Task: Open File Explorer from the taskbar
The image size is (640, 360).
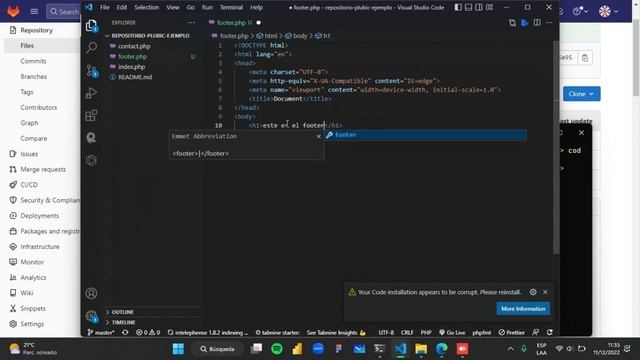Action: pyautogui.click(x=421, y=349)
